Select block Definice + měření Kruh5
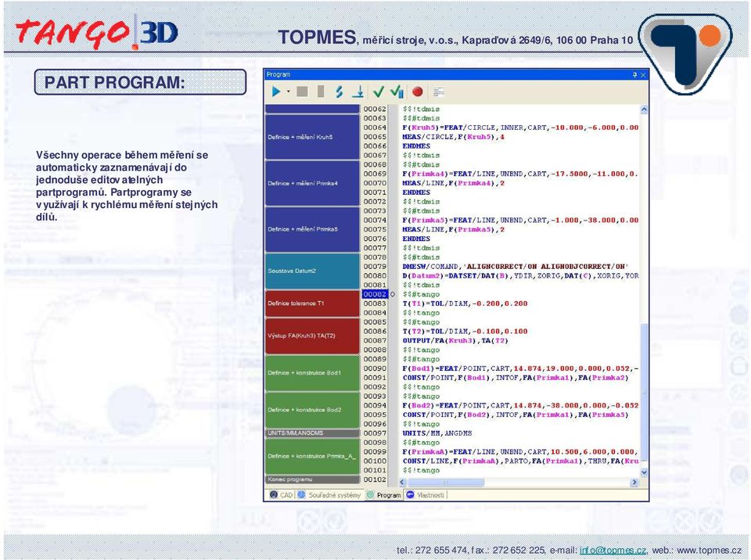Screen dimensions: 751x560 click(x=312, y=137)
